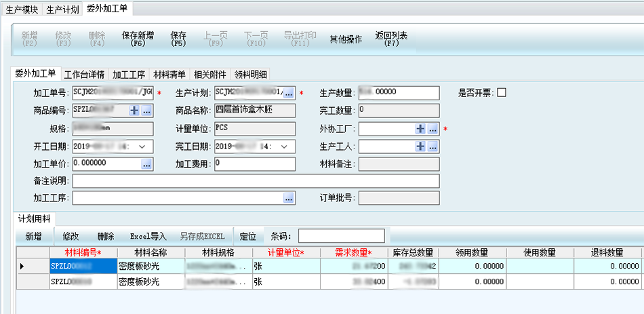Screen dimensions: 644x314
Task: Open ellipsis lookup for 加工工序 field
Action: [x=289, y=198]
